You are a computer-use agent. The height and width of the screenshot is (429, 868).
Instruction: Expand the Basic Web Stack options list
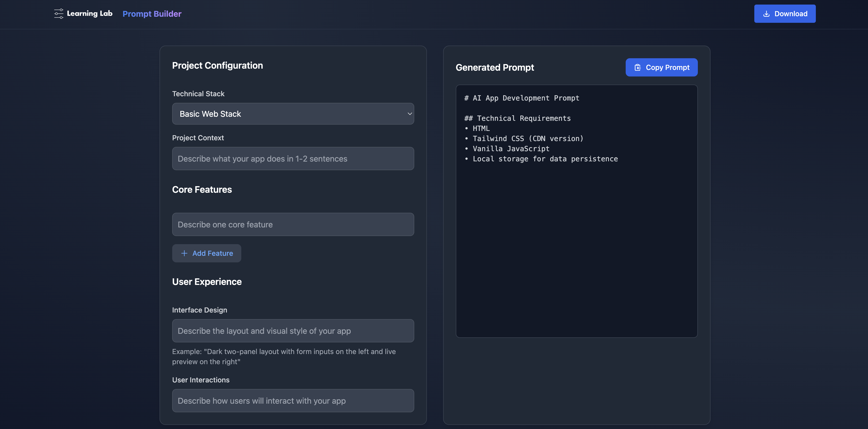[x=293, y=113]
